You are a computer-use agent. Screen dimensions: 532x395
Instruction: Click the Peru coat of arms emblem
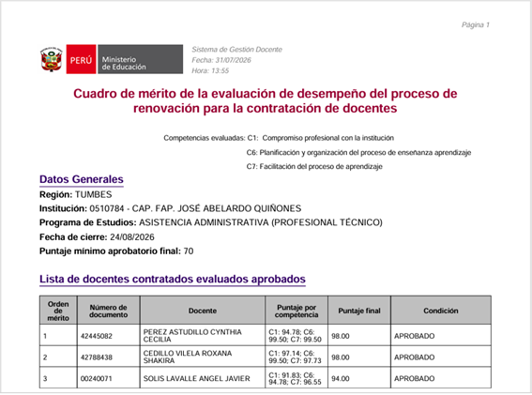[x=52, y=59]
